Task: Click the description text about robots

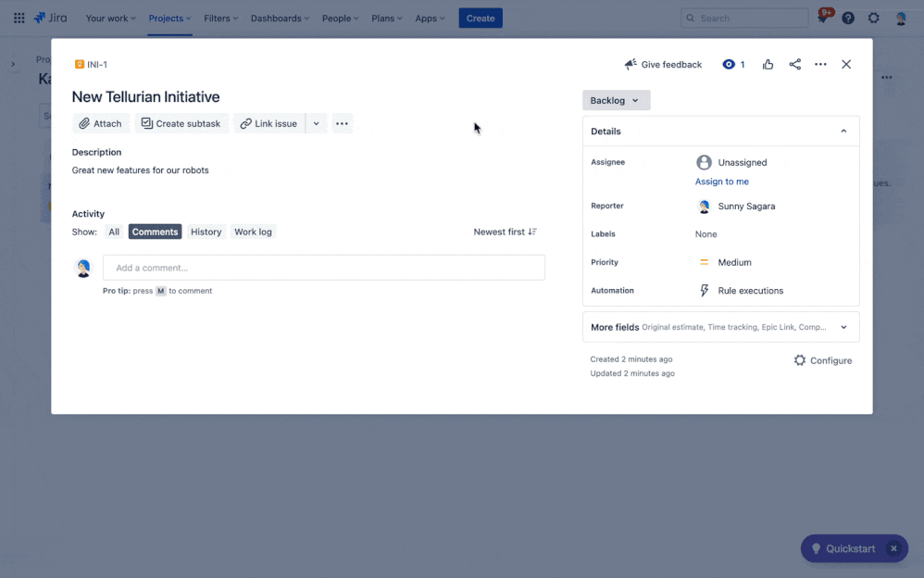Action: point(140,170)
